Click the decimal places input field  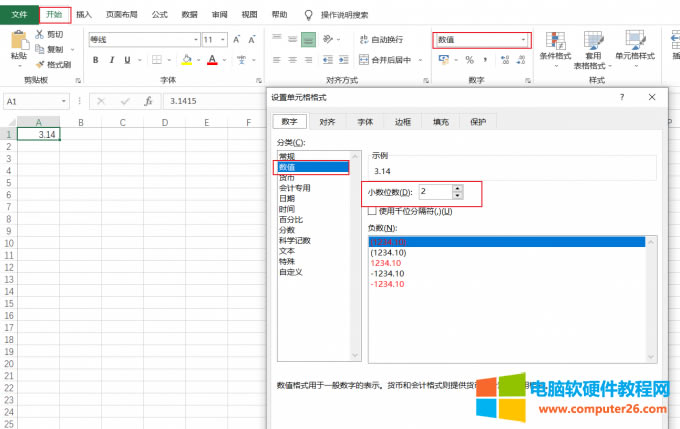(x=433, y=190)
